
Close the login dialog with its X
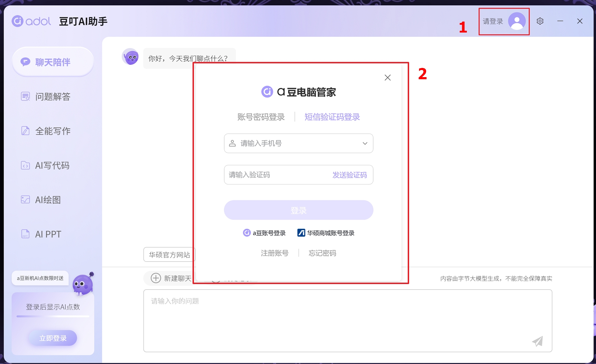click(x=388, y=77)
